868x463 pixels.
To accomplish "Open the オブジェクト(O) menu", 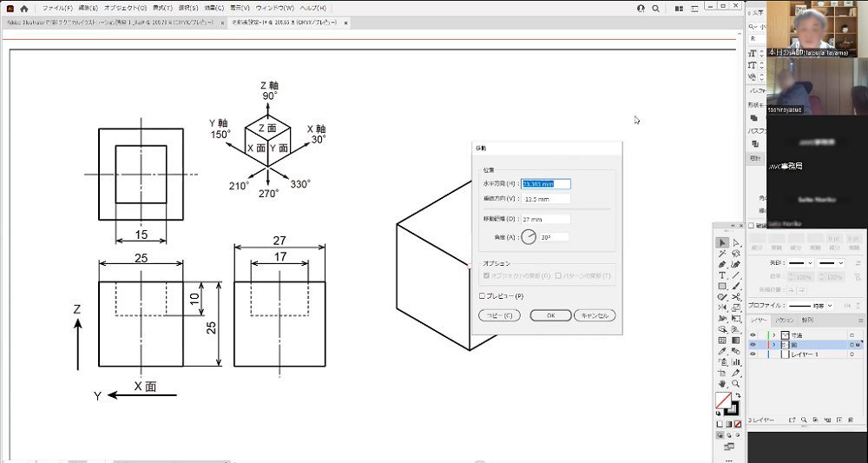I will pos(125,8).
